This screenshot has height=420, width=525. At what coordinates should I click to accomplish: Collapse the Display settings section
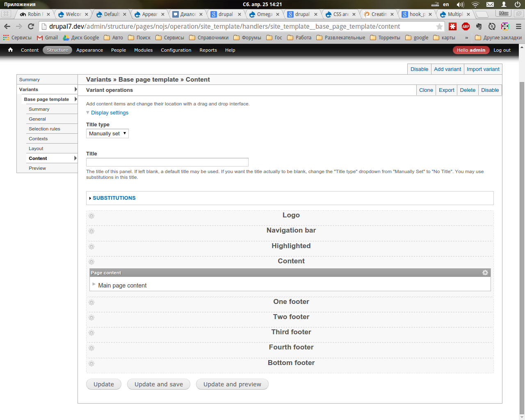pos(110,113)
